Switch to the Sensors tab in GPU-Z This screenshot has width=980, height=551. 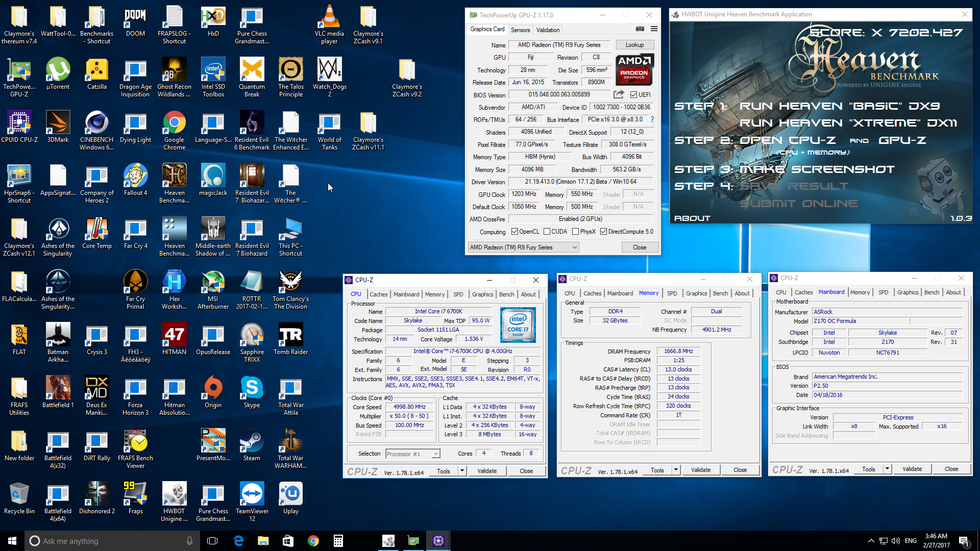pos(520,30)
